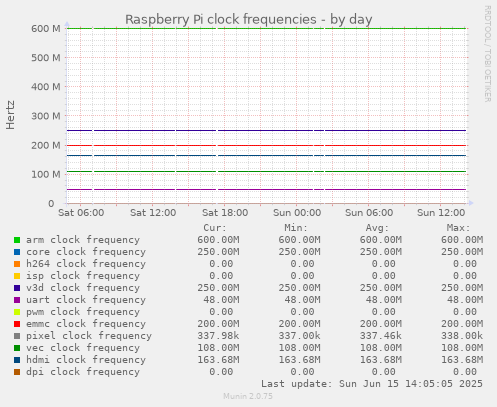497x407 pixels.
Task: Click the dark green vec legend swatch
Action: coord(17,348)
